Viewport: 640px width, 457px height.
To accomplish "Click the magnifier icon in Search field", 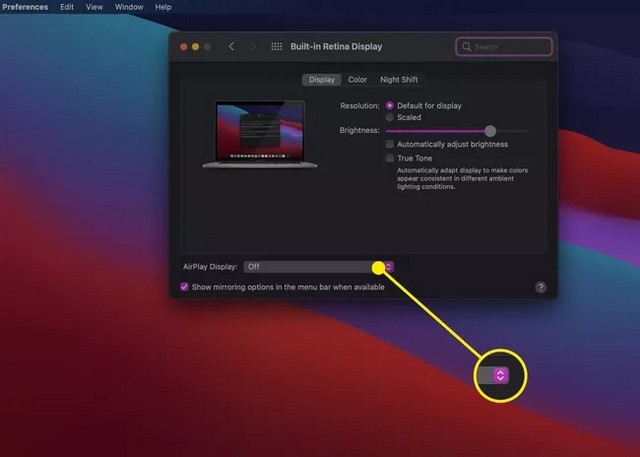I will (466, 47).
